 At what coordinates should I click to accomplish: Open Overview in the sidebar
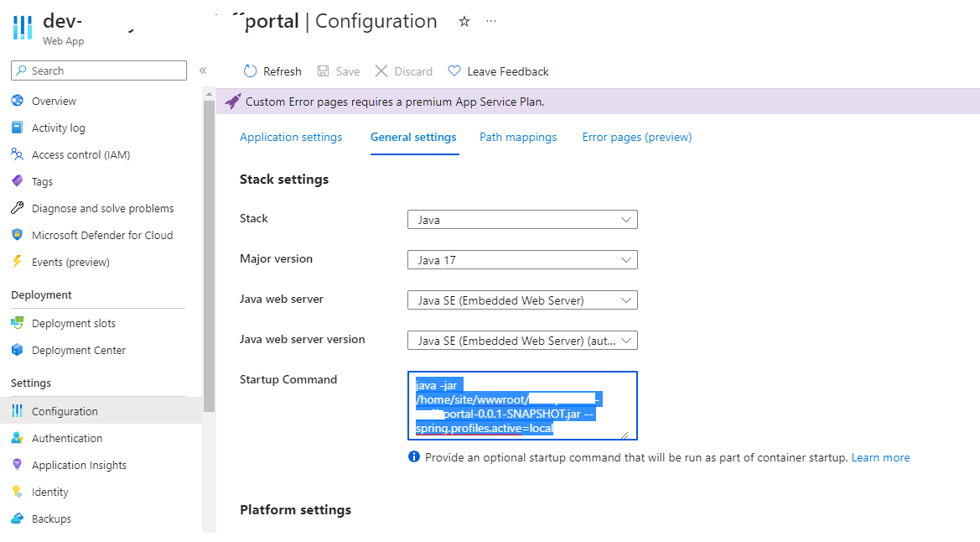54,101
